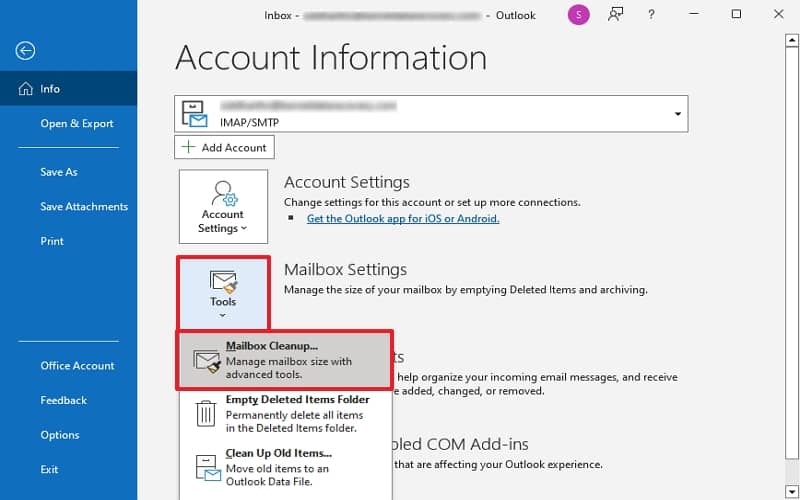Open Office Account page
Image resolution: width=800 pixels, height=500 pixels.
(78, 366)
